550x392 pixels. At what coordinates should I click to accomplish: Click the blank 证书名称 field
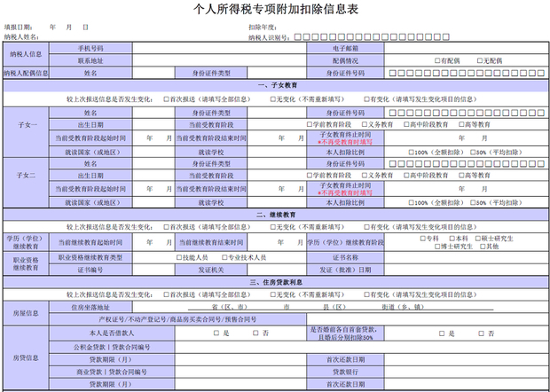pos(467,258)
